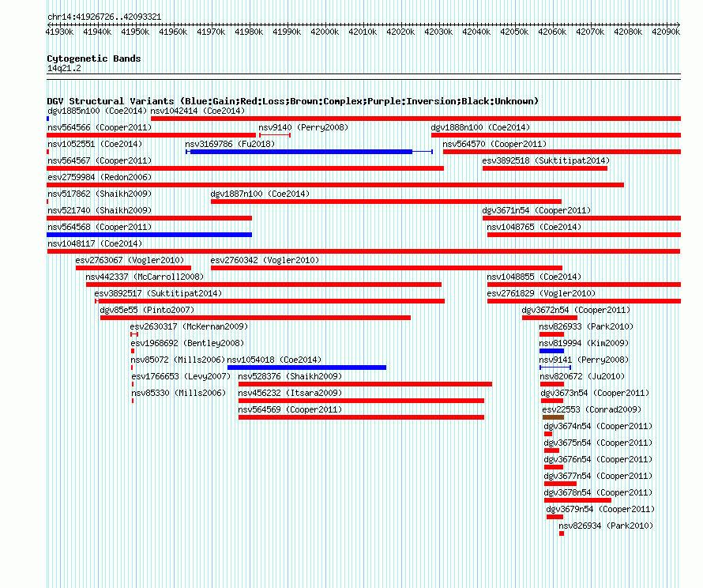Viewport: 703px width, 588px height.
Task: Click esv2759984 (Redon2006) label
Action: pos(100,177)
